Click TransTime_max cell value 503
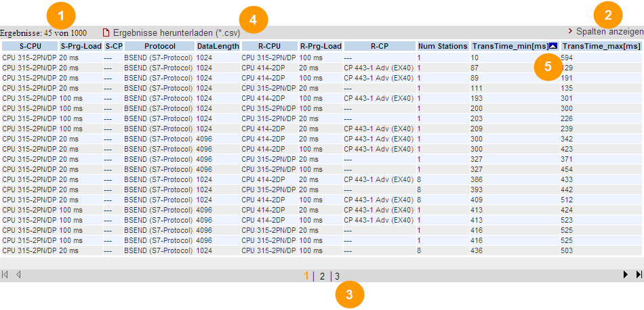Image resolution: width=644 pixels, height=310 pixels. tap(567, 250)
